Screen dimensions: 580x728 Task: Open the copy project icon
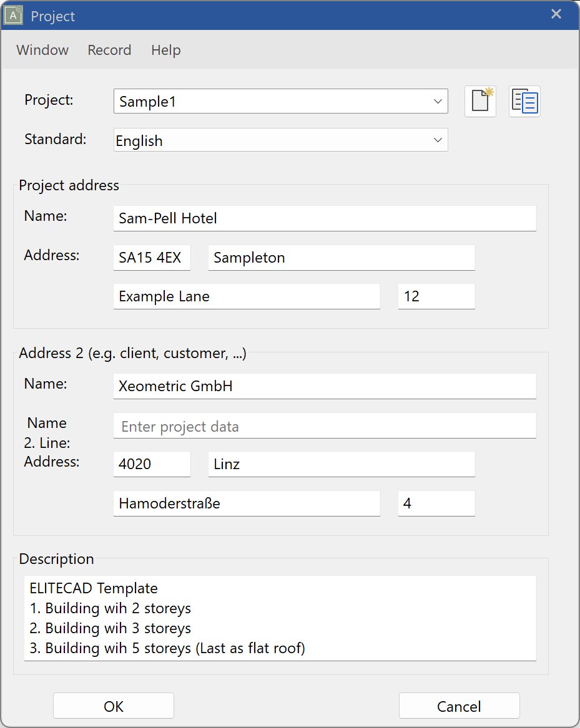click(x=524, y=101)
